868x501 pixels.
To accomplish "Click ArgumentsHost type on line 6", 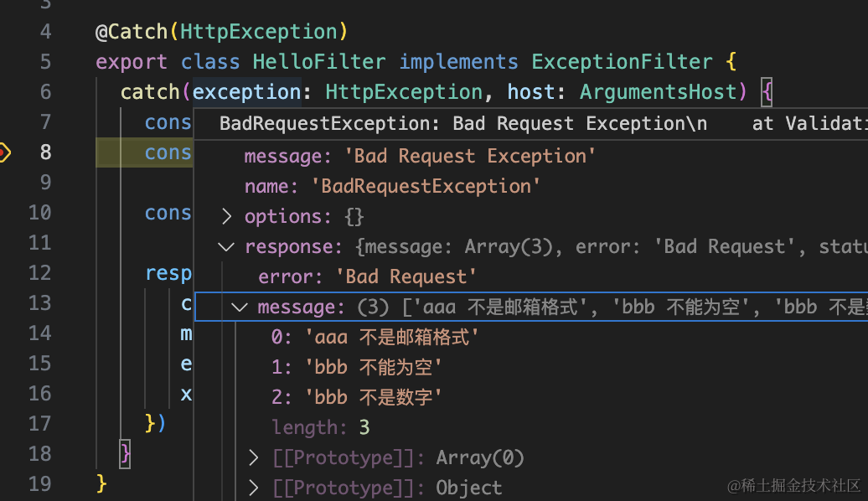I will tap(659, 92).
